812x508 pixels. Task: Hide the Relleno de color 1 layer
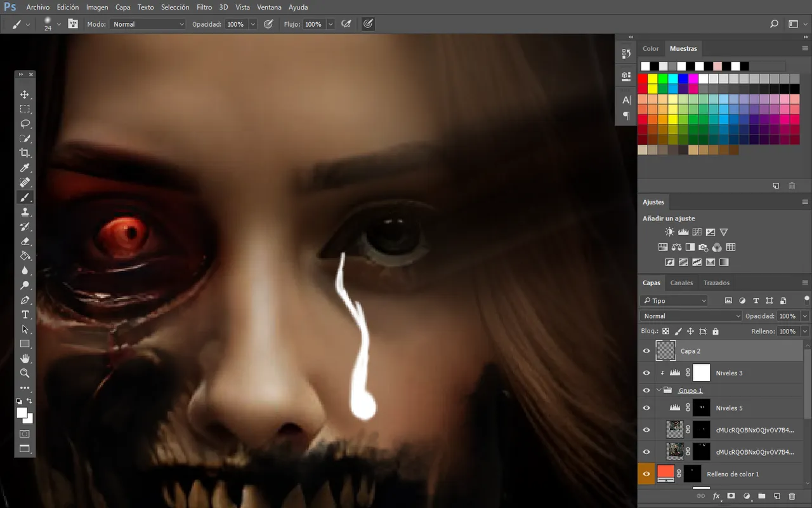[x=646, y=474]
